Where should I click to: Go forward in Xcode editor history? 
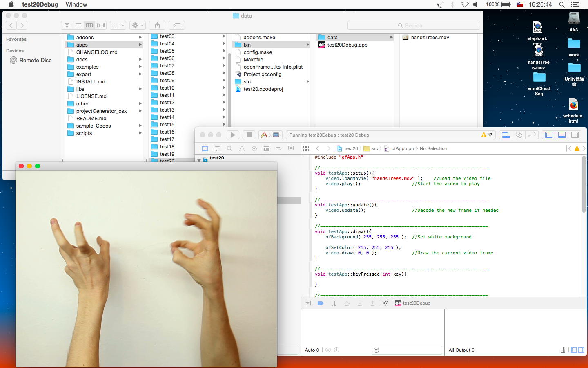click(x=328, y=148)
